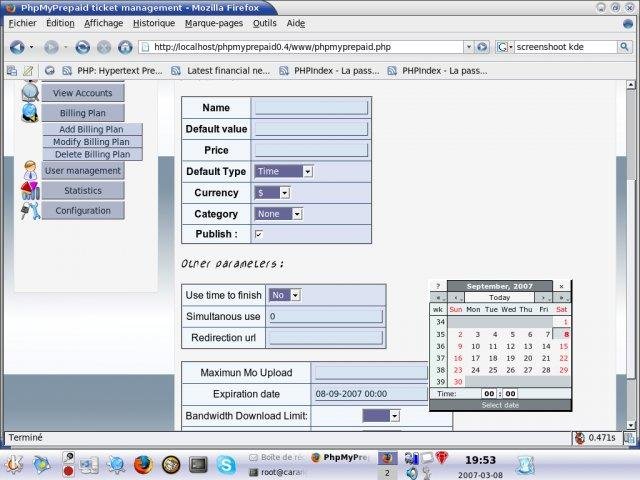Click the pencil bookmark toolbar icon
The width and height of the screenshot is (640, 480).
(x=28, y=71)
